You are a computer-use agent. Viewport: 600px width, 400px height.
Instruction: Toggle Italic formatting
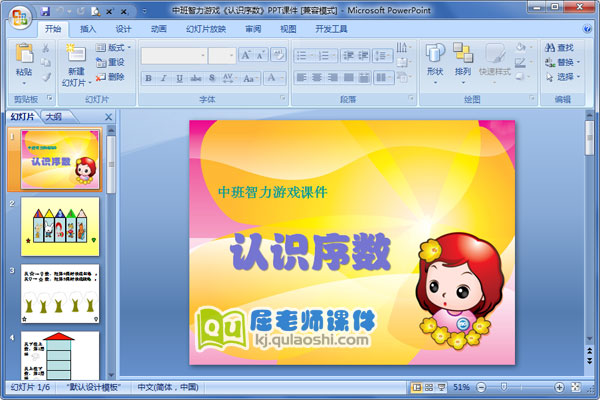click(164, 78)
